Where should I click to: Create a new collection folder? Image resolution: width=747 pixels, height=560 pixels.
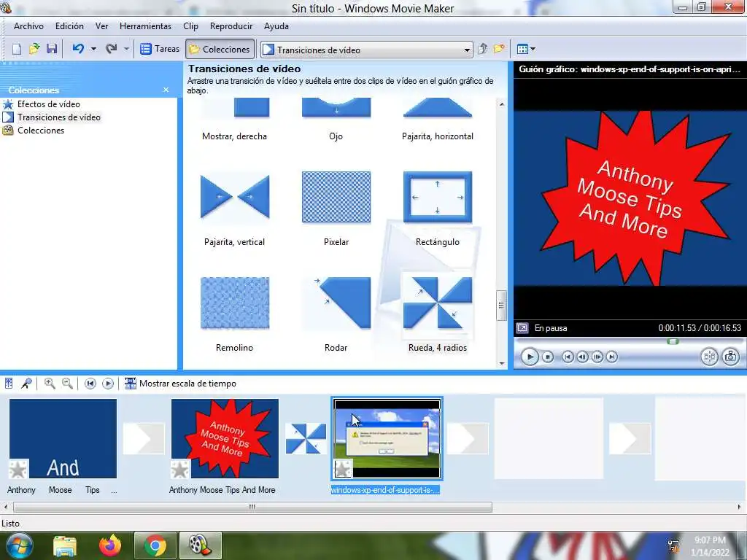tap(499, 49)
